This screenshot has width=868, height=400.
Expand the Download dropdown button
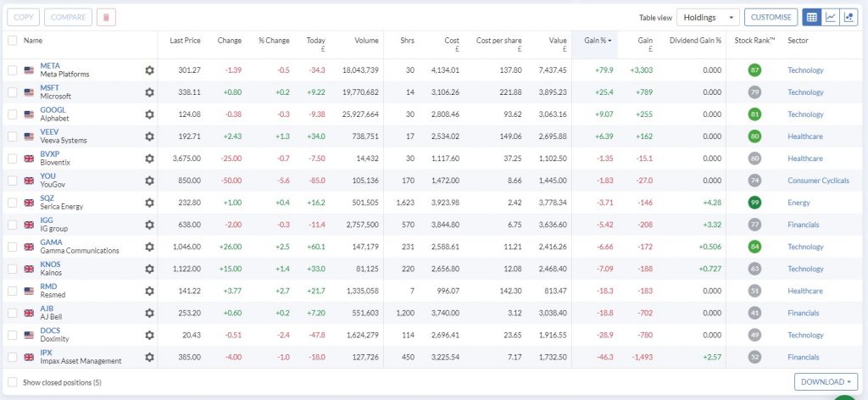pos(826,382)
